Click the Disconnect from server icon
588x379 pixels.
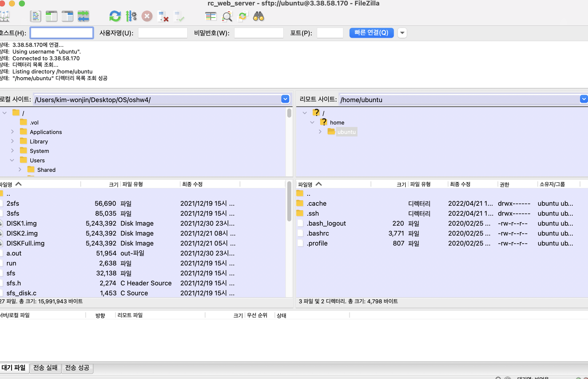click(x=163, y=16)
